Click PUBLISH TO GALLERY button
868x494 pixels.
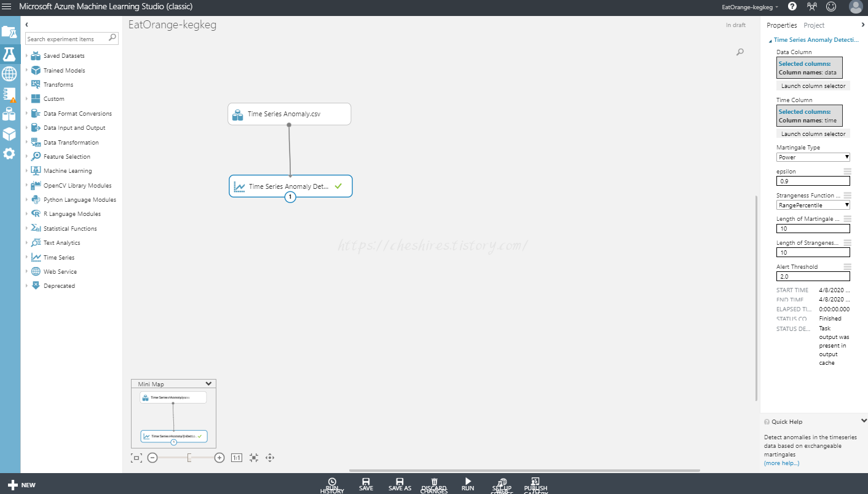(x=535, y=485)
